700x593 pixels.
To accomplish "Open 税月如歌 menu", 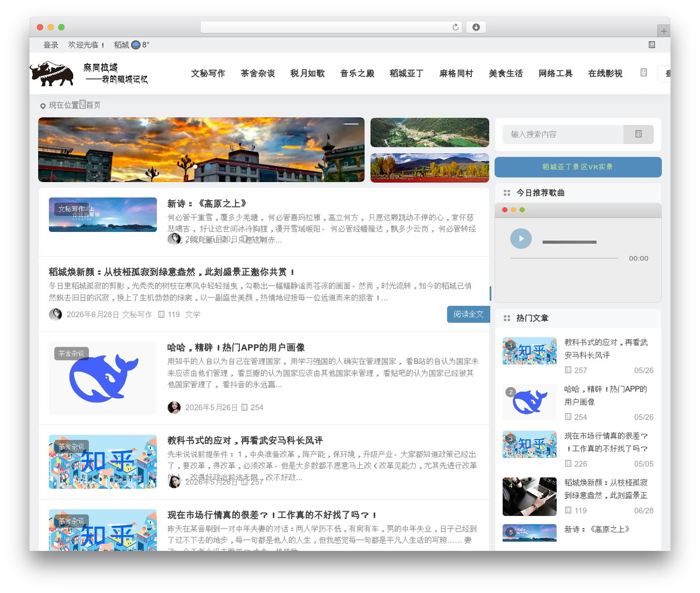I will coord(307,73).
